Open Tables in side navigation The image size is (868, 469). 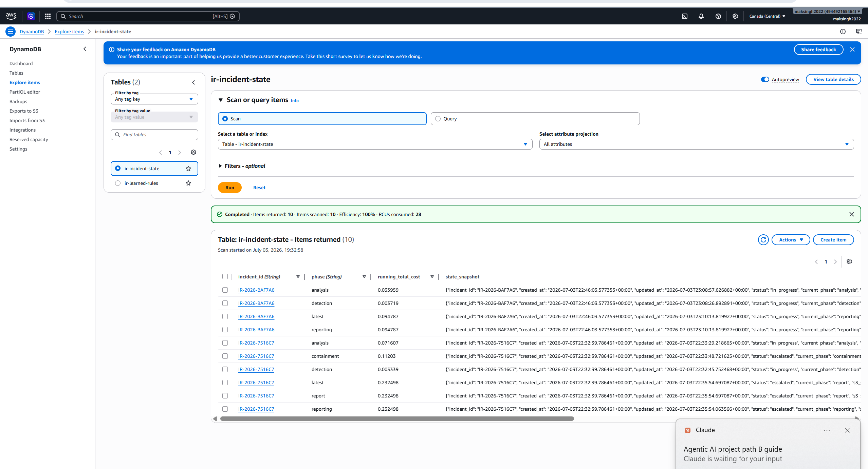tap(16, 73)
